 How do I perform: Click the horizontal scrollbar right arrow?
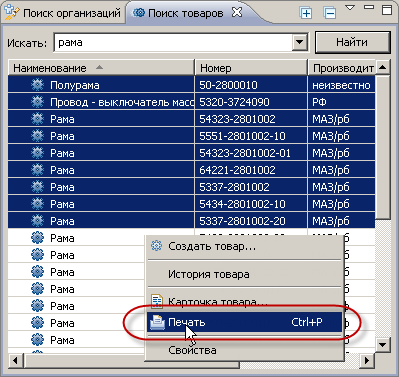367,360
